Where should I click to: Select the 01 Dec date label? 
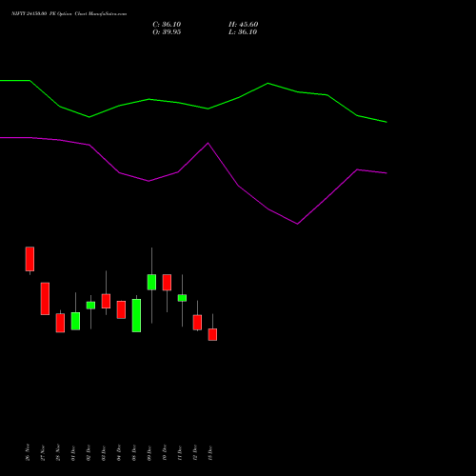pos(73,453)
